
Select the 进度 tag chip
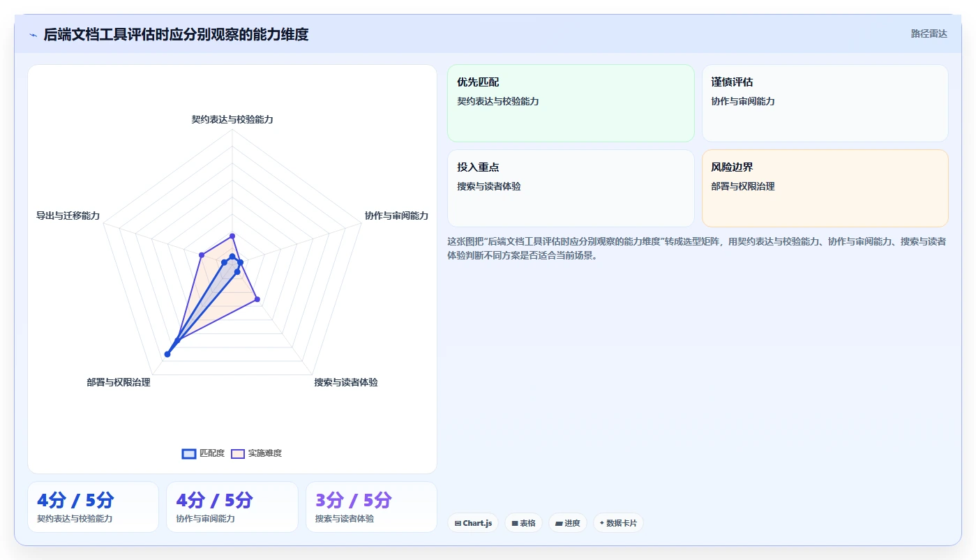[x=567, y=523]
